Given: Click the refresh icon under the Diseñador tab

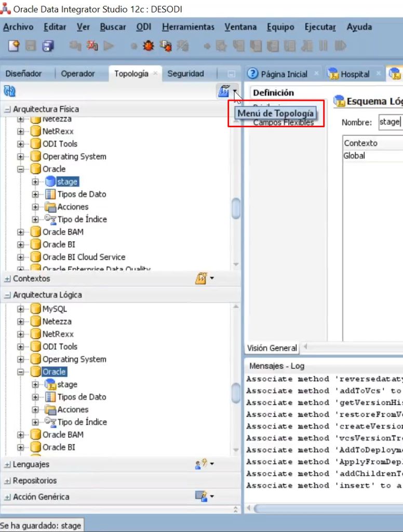Looking at the screenshot, I should pyautogui.click(x=9, y=91).
